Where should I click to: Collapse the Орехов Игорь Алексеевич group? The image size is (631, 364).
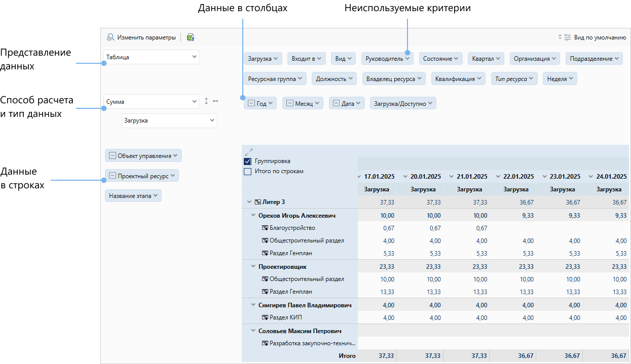(253, 215)
